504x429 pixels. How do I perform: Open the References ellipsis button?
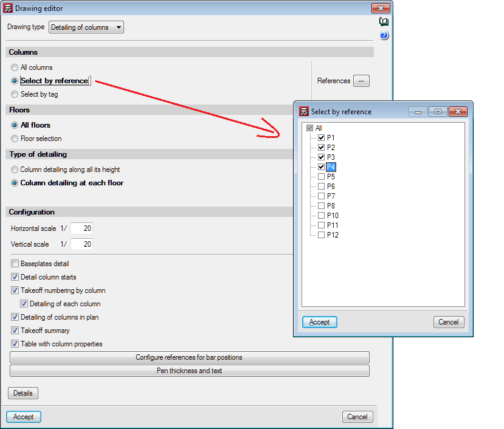(x=361, y=81)
